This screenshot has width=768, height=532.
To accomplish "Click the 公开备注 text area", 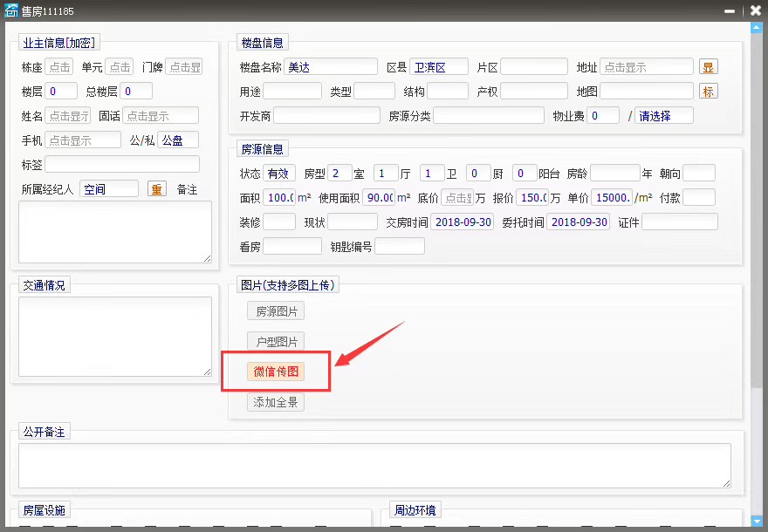I will point(374,466).
